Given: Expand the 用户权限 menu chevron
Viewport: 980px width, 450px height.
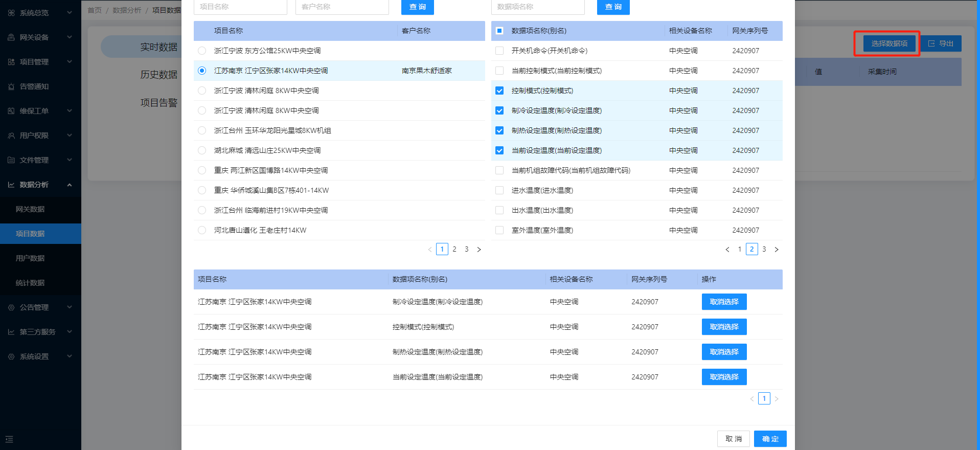Looking at the screenshot, I should pos(70,136).
